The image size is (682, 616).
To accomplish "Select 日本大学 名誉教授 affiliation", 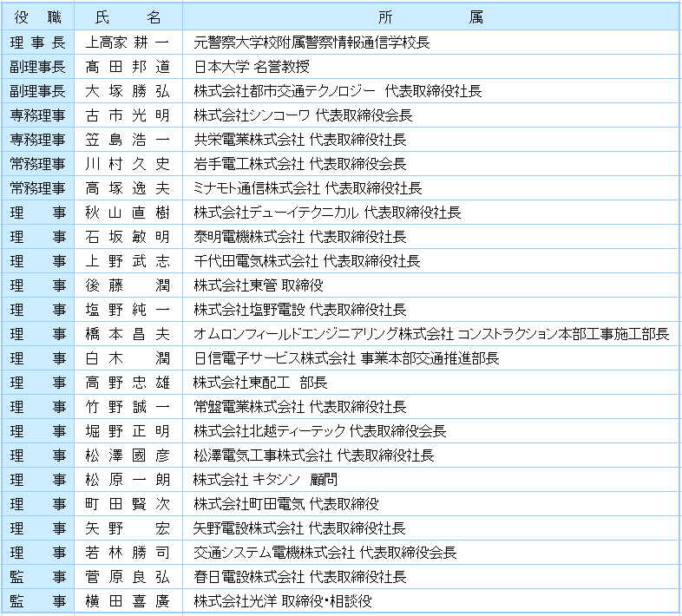I will [x=431, y=67].
